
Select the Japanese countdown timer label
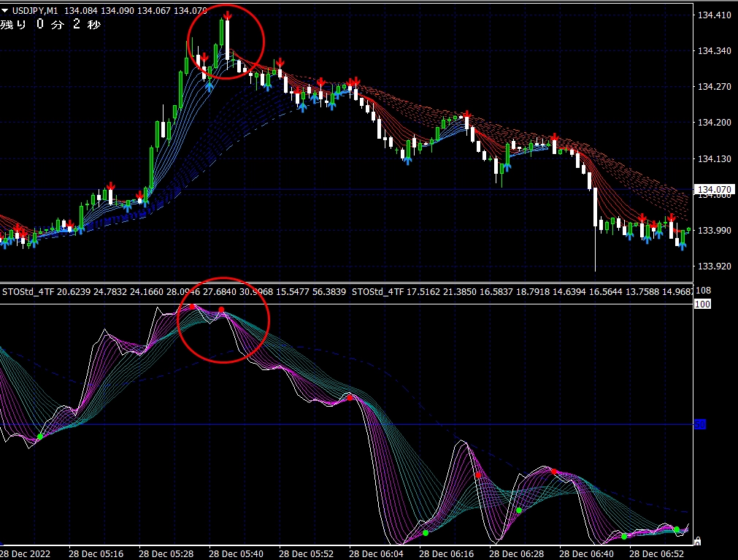click(50, 25)
